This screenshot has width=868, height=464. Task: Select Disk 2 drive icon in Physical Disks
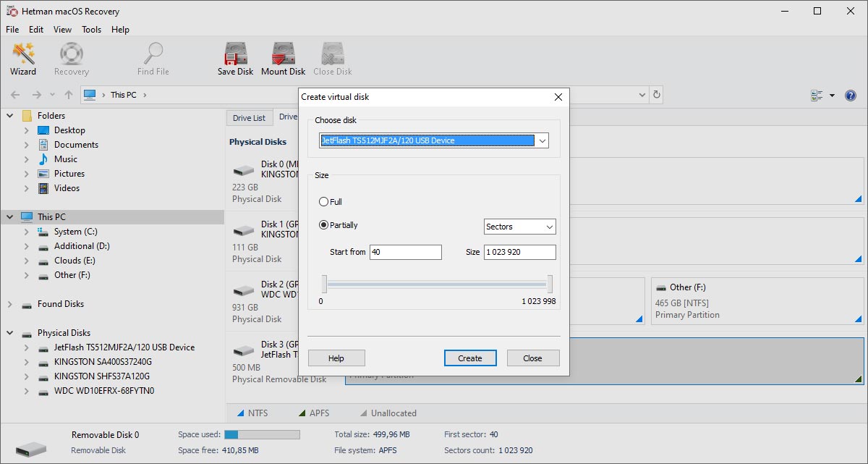(x=244, y=291)
